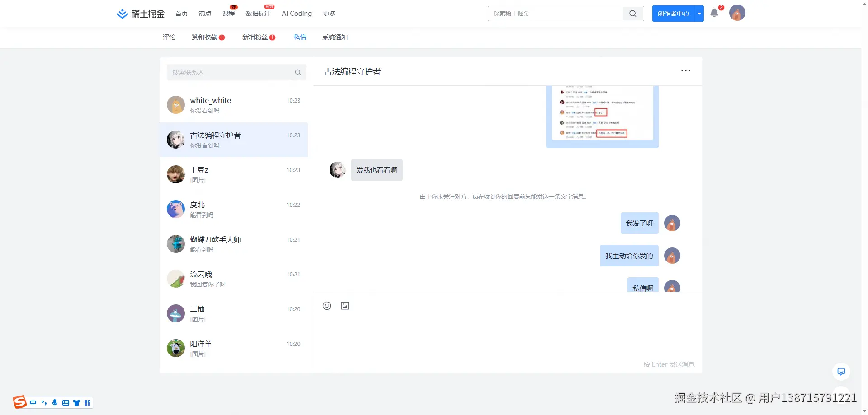Screen dimensions: 868x415
Task: Open the Sogou skin (shirt) icon
Action: [x=76, y=402]
